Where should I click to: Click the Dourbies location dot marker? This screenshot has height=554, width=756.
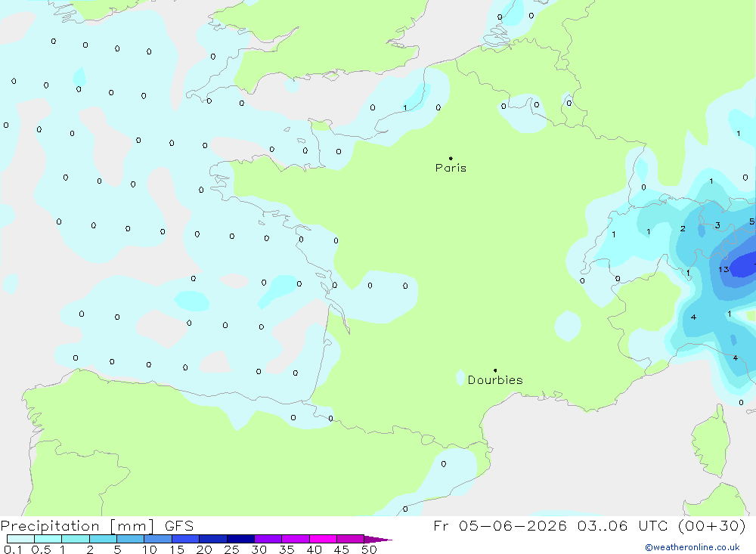coord(495,370)
